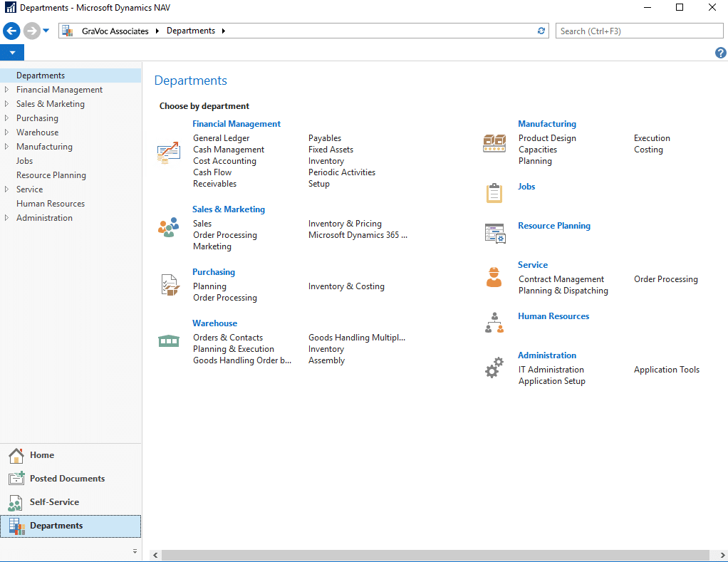Open the arrow after GraVoc Associates breadcrumb
Viewport: 728px width, 562px height.
tap(157, 31)
